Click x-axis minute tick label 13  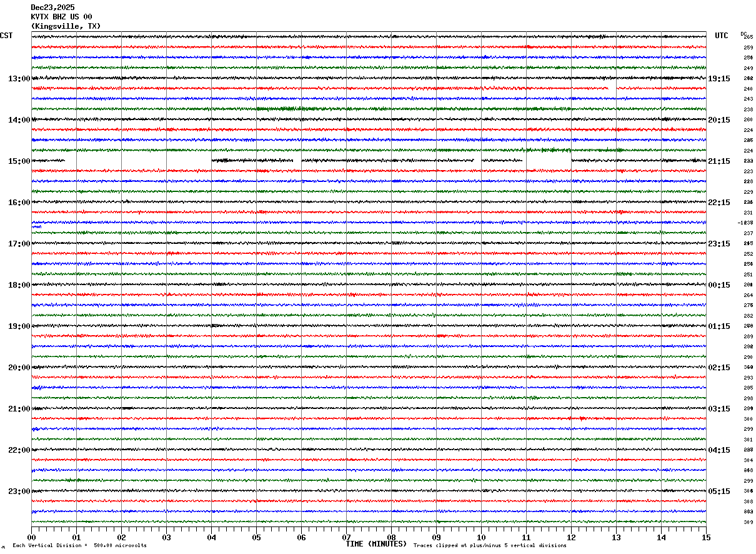click(616, 537)
